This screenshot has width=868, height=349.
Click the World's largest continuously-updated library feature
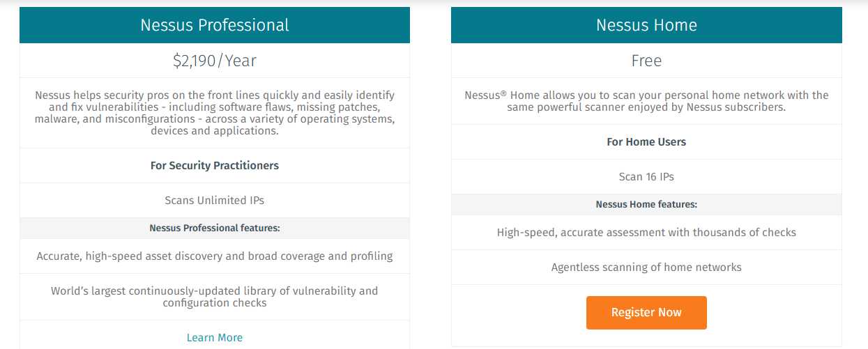pos(215,297)
